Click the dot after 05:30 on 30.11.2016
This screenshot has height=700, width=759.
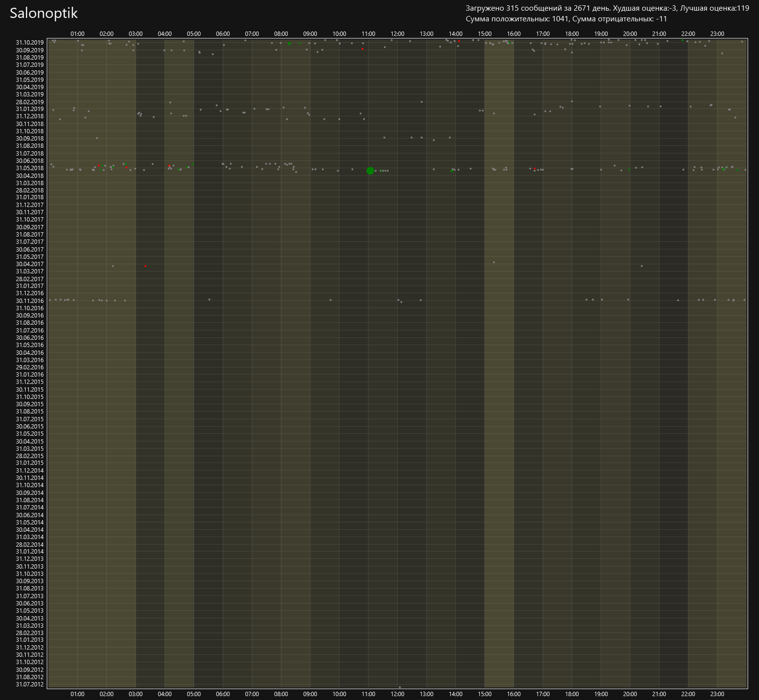[x=209, y=299]
